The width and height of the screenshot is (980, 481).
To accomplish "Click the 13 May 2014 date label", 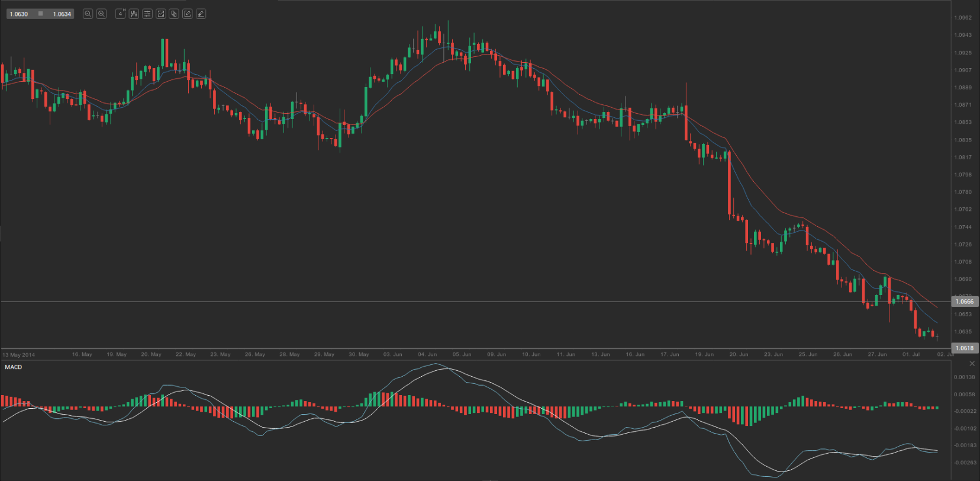I will 19,355.
